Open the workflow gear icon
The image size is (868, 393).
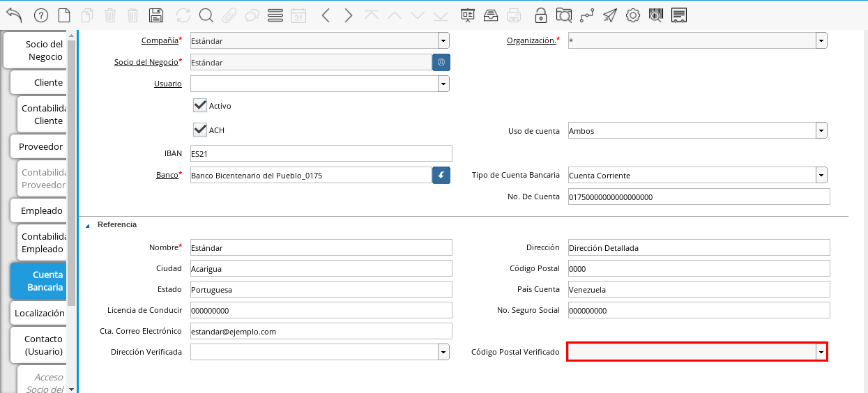click(x=633, y=15)
